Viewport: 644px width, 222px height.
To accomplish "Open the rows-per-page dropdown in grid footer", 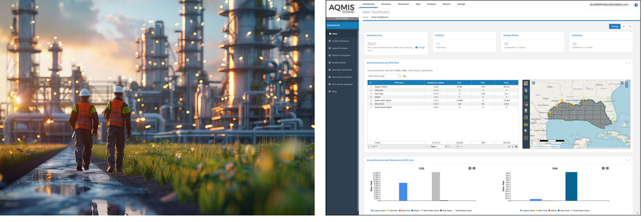I will click(x=460, y=146).
